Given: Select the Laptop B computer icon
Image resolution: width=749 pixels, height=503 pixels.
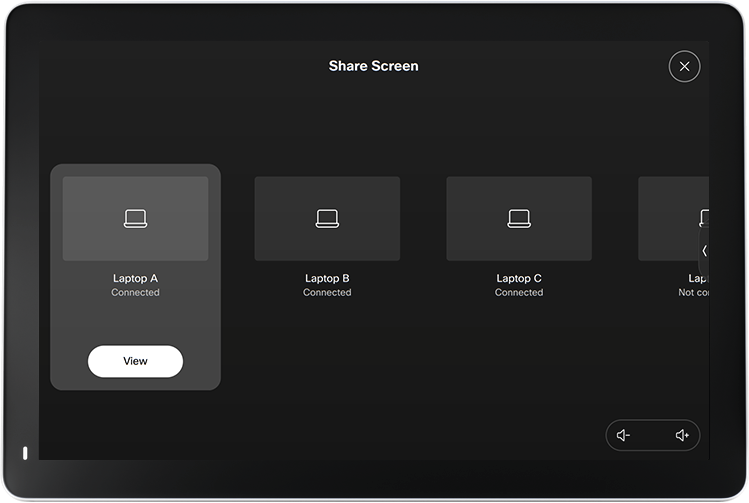Looking at the screenshot, I should click(327, 218).
